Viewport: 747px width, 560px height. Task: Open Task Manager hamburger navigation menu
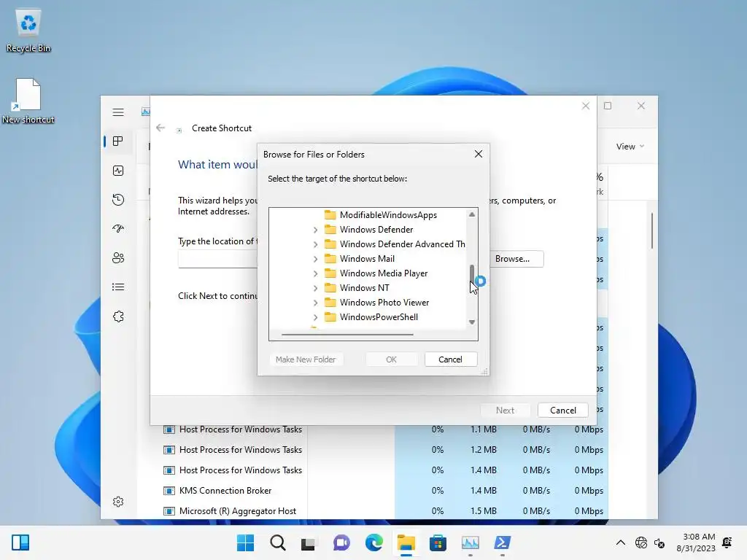click(118, 112)
